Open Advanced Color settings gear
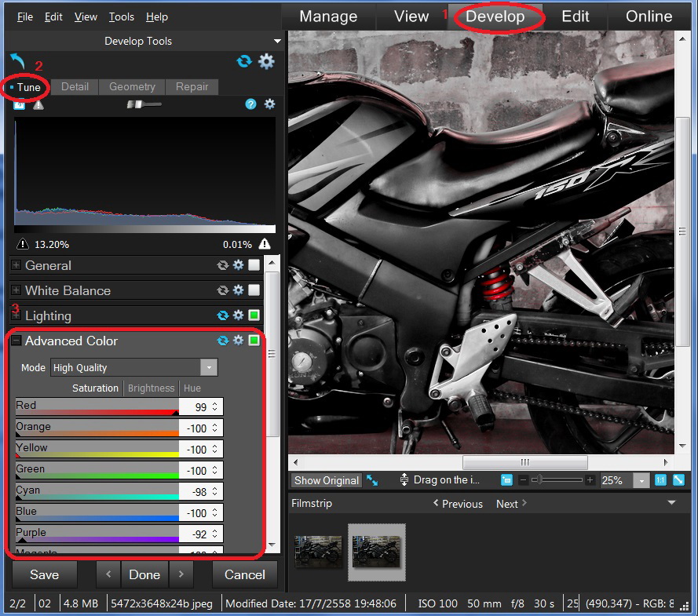 click(238, 341)
